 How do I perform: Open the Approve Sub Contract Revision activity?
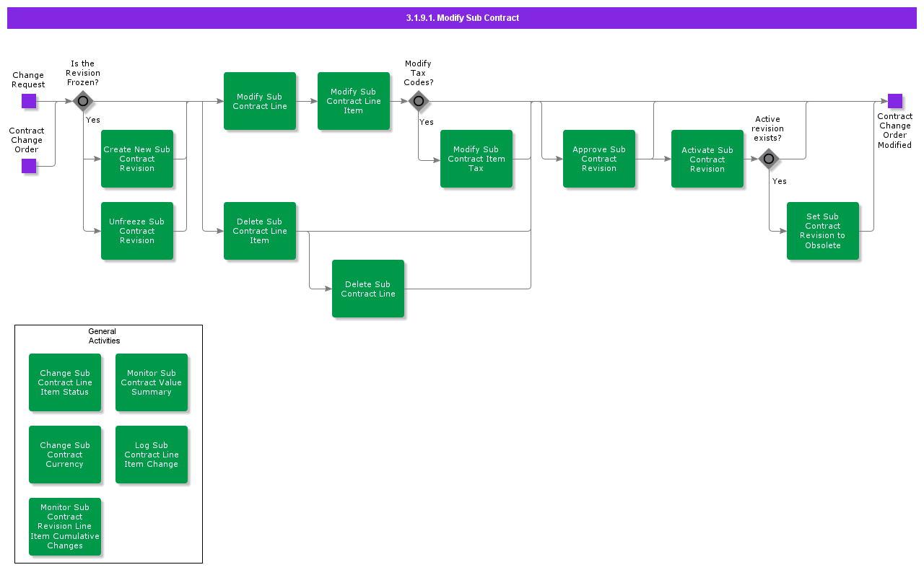click(x=599, y=159)
